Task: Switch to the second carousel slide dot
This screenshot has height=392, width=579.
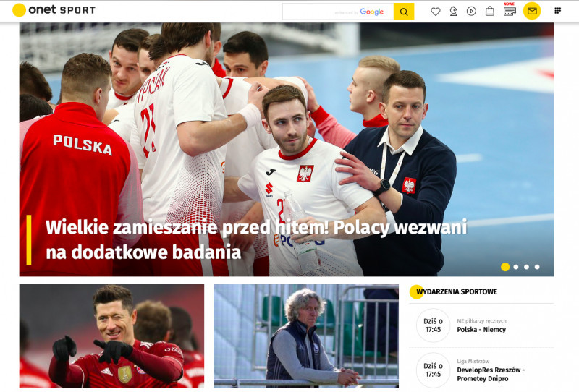Action: coord(516,267)
